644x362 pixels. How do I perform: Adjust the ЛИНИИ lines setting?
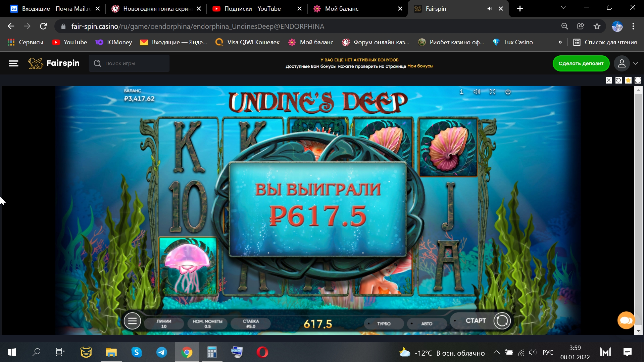tap(164, 324)
